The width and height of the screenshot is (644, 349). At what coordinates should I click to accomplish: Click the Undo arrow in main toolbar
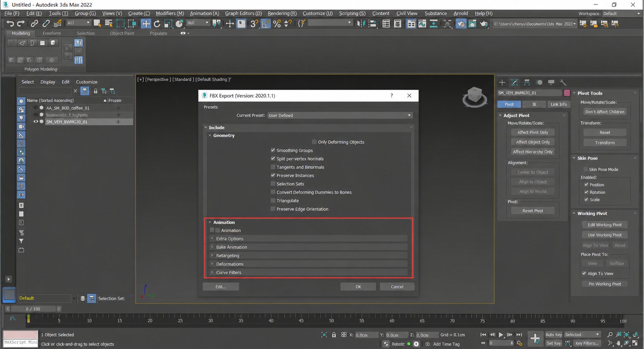point(10,23)
